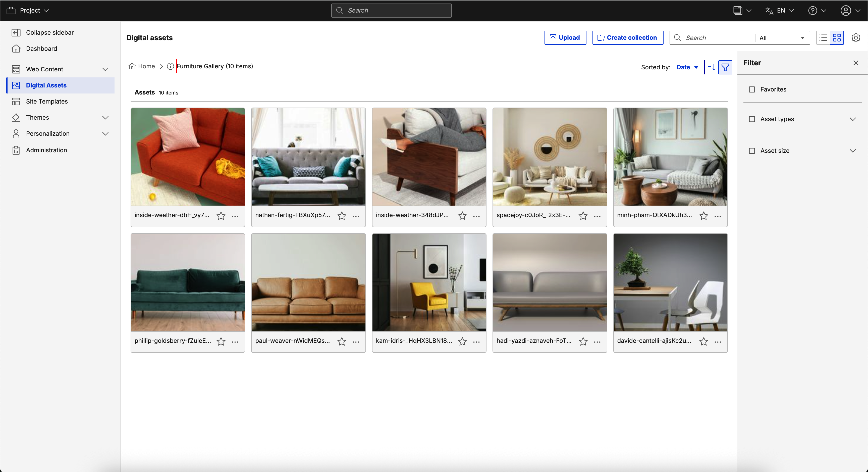Collapse sidebar using its icon
868x472 pixels.
coord(16,32)
